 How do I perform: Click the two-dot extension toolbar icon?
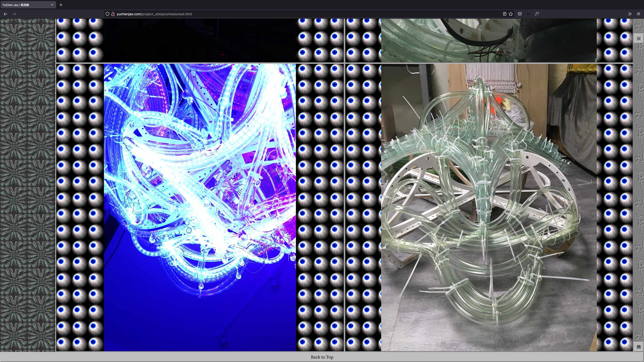pyautogui.click(x=528, y=14)
